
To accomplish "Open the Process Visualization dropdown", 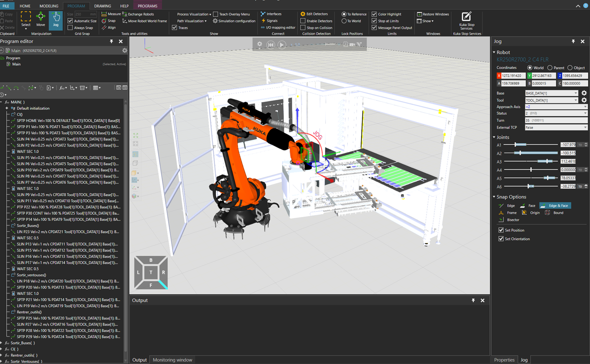I will pyautogui.click(x=193, y=14).
